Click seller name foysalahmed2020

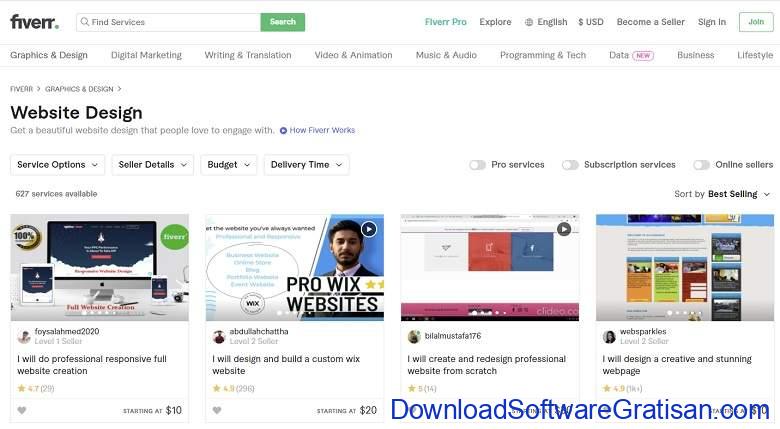[67, 331]
